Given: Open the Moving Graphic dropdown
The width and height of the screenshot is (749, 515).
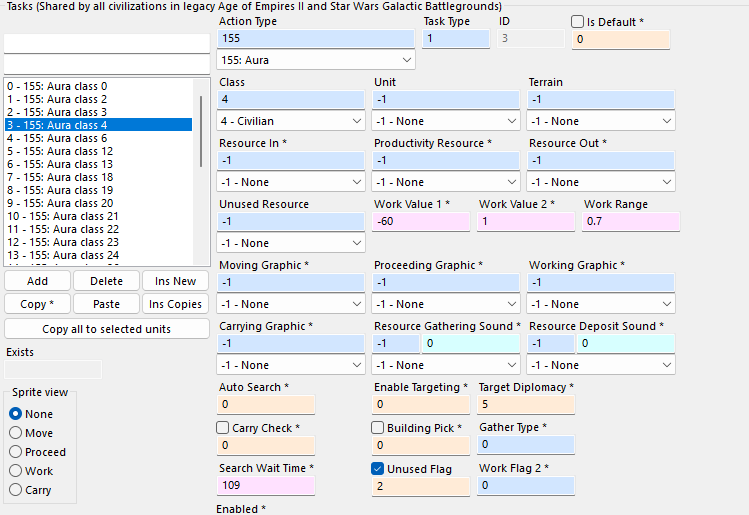Looking at the screenshot, I should pos(290,304).
